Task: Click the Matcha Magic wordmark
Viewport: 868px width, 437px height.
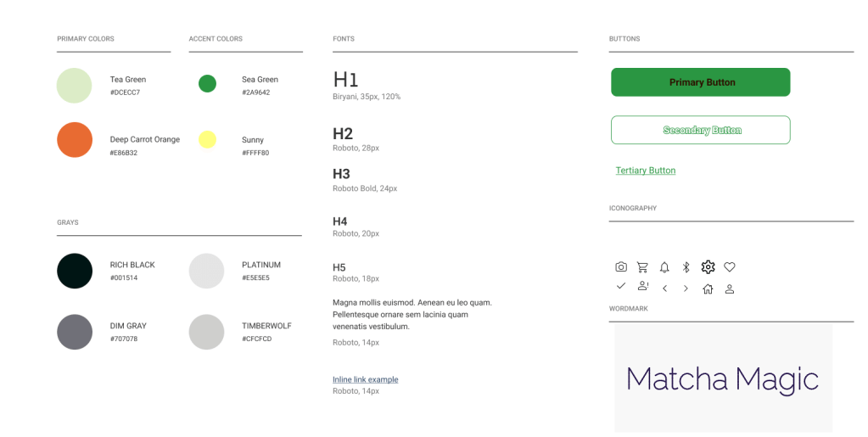Action: point(722,378)
